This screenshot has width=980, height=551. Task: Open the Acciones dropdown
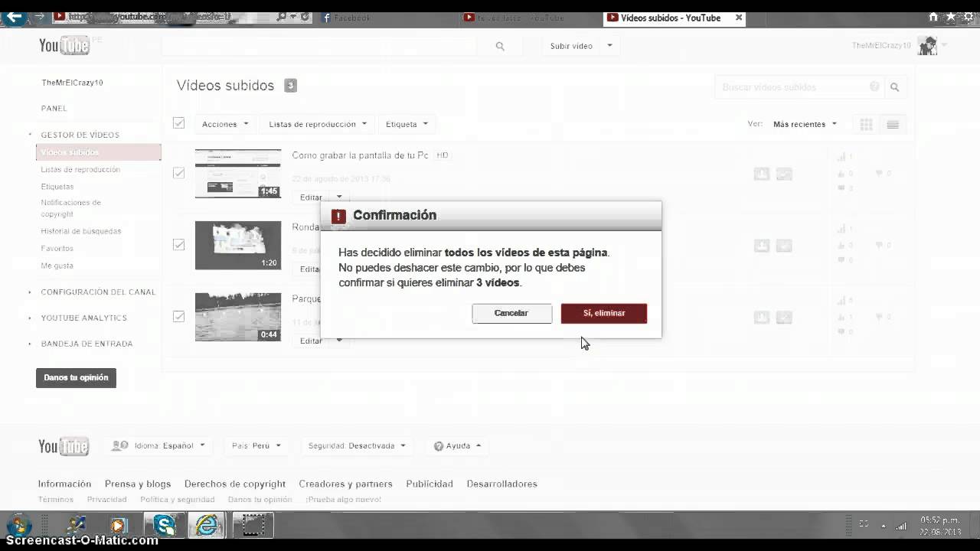coord(225,124)
